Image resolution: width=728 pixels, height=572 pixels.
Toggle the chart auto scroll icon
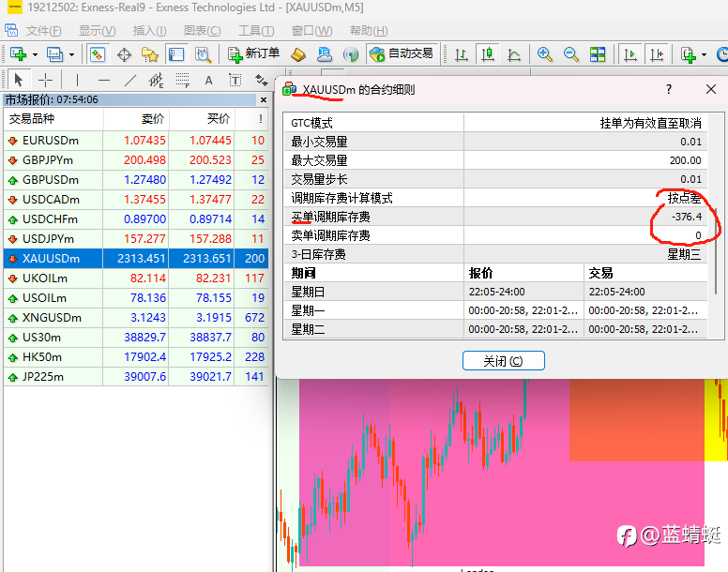(630, 54)
